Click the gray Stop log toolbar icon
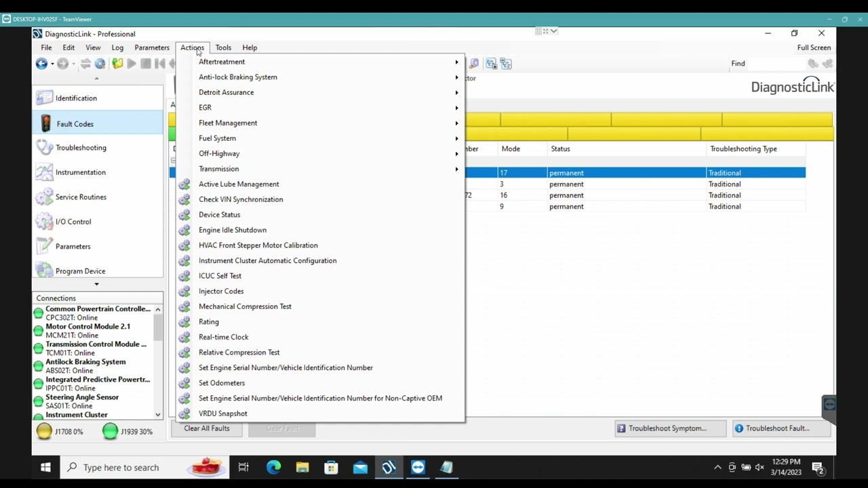Screen dimensions: 868x488 click(146, 64)
